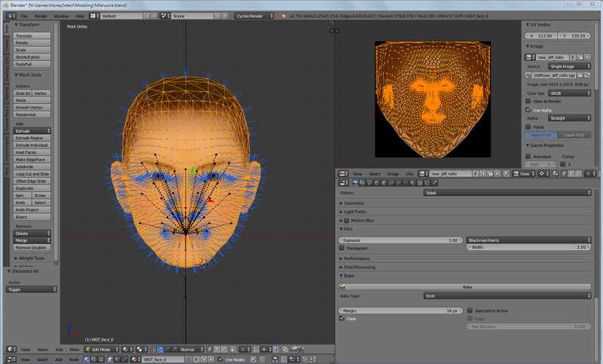Image resolution: width=603 pixels, height=364 pixels.
Task: Open the 3D viewport editor type icon
Action: (x=11, y=350)
